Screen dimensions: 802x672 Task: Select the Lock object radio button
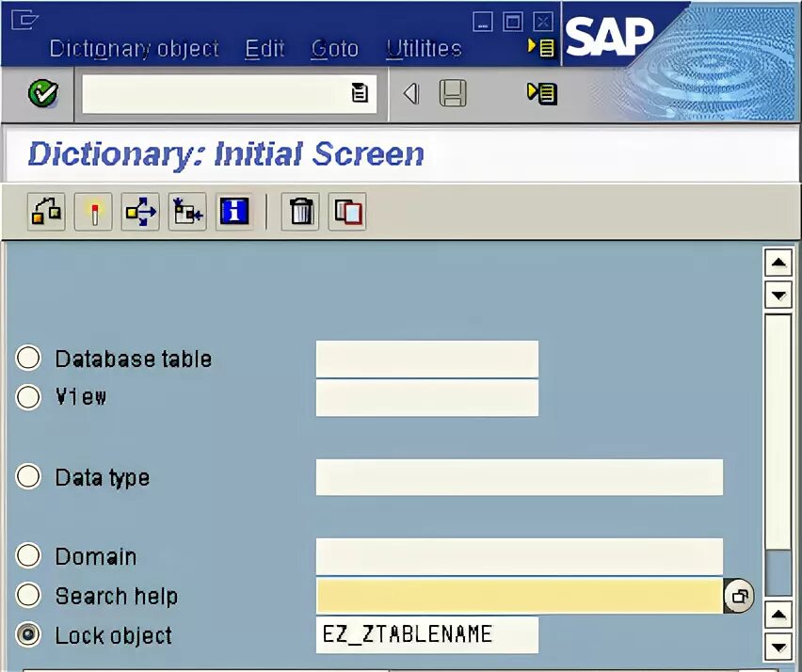[x=28, y=634]
